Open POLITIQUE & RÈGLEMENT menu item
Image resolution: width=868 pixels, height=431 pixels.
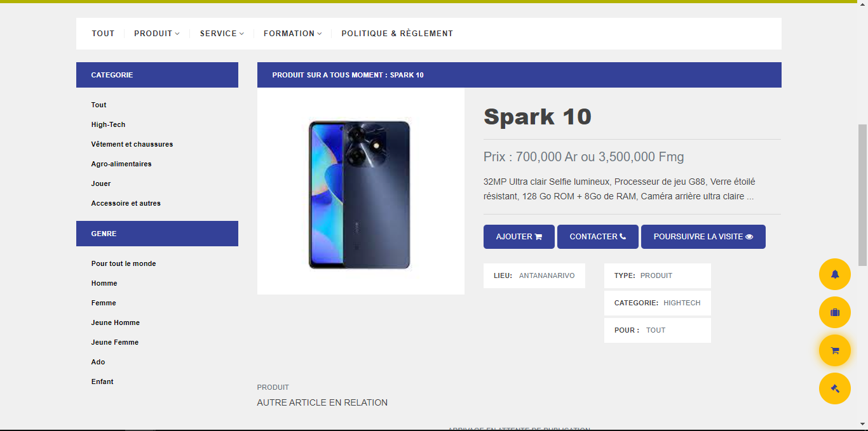point(397,34)
